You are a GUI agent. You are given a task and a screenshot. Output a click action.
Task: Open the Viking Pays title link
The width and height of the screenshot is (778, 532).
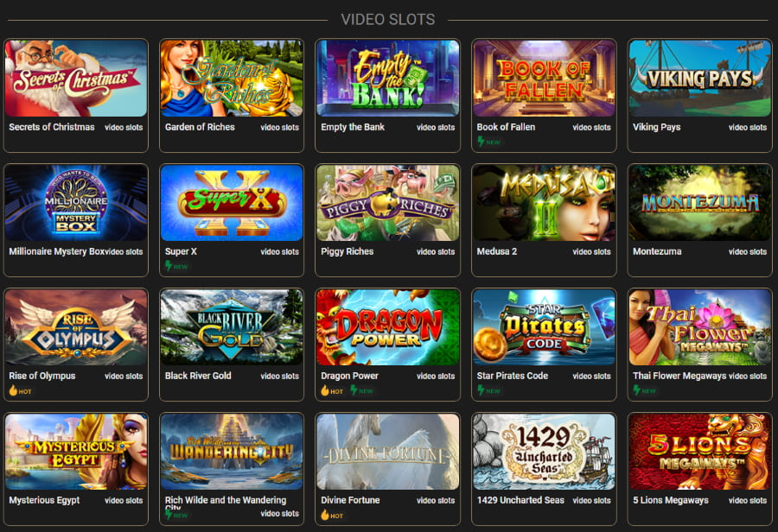tap(656, 127)
